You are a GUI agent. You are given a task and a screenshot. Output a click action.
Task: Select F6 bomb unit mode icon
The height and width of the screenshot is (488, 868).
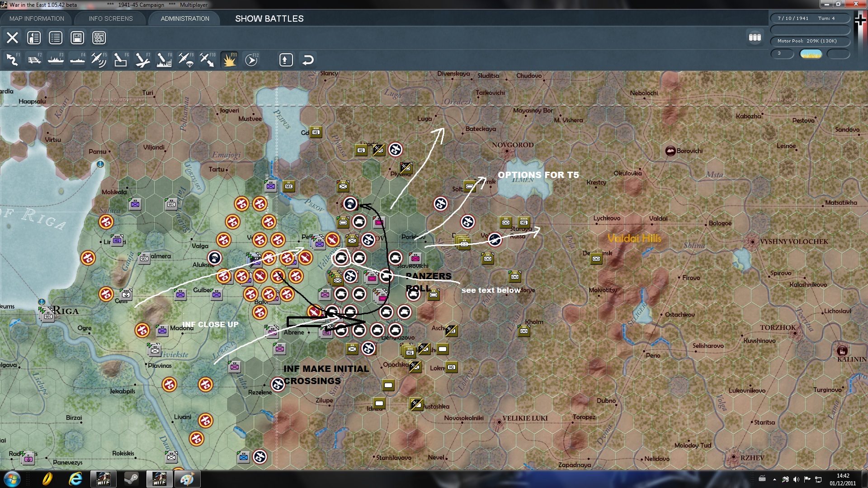[x=121, y=60]
